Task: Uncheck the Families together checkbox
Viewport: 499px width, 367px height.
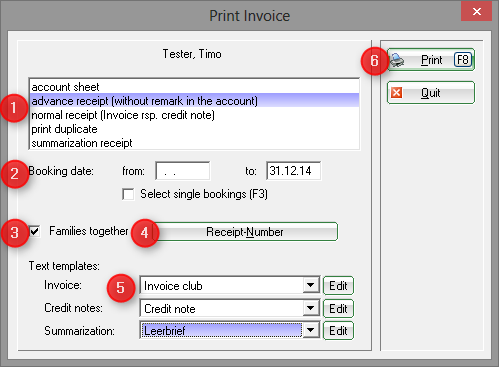Action: [35, 231]
